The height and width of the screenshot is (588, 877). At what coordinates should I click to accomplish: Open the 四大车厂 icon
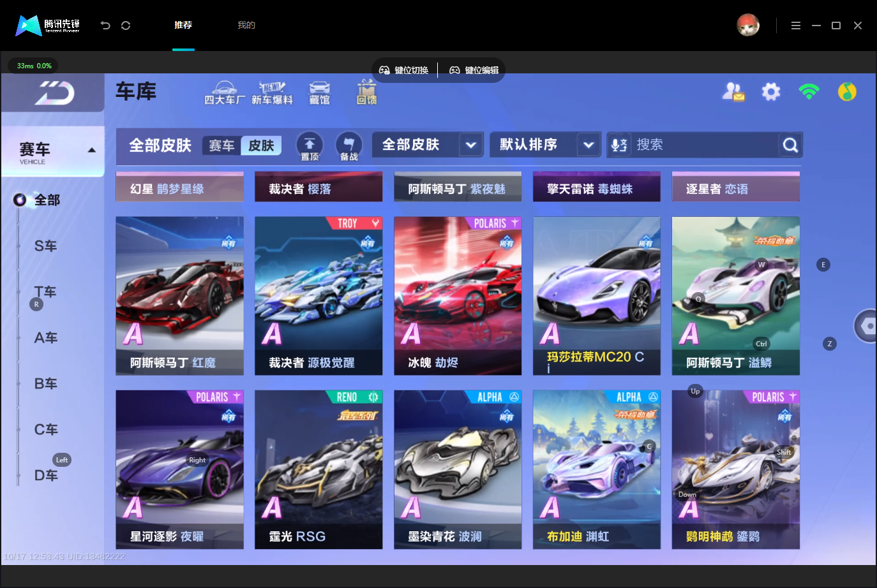[x=224, y=93]
